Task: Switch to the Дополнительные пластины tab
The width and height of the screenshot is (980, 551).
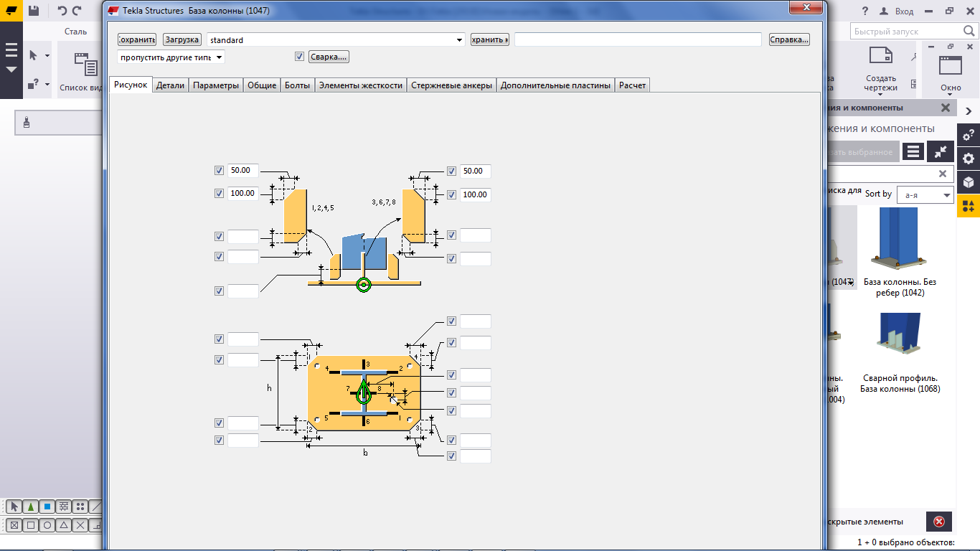Action: point(556,85)
